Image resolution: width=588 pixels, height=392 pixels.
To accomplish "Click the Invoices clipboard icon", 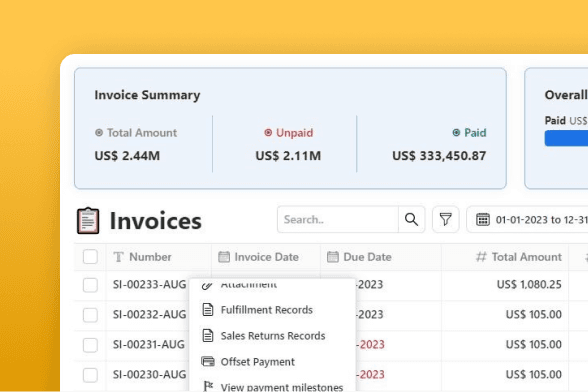I will [88, 221].
